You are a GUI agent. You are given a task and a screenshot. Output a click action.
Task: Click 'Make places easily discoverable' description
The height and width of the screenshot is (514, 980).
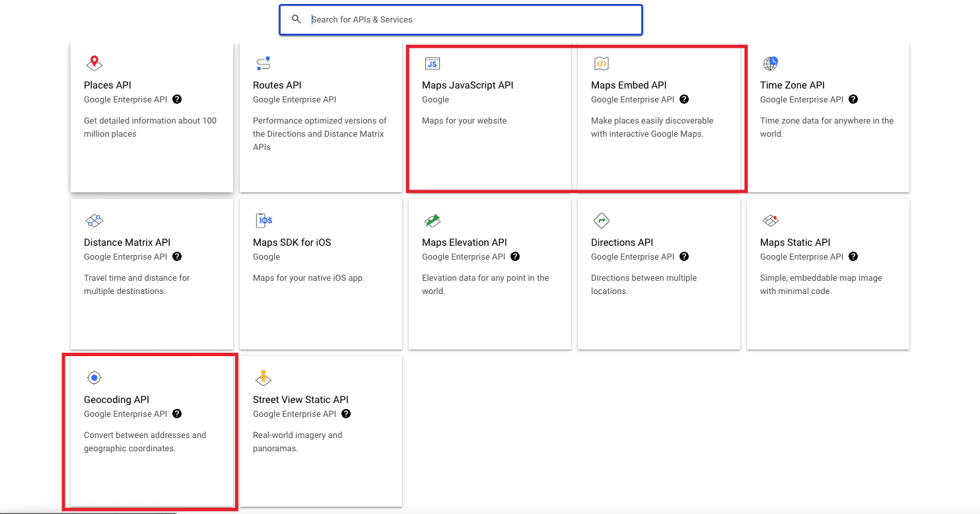click(652, 127)
